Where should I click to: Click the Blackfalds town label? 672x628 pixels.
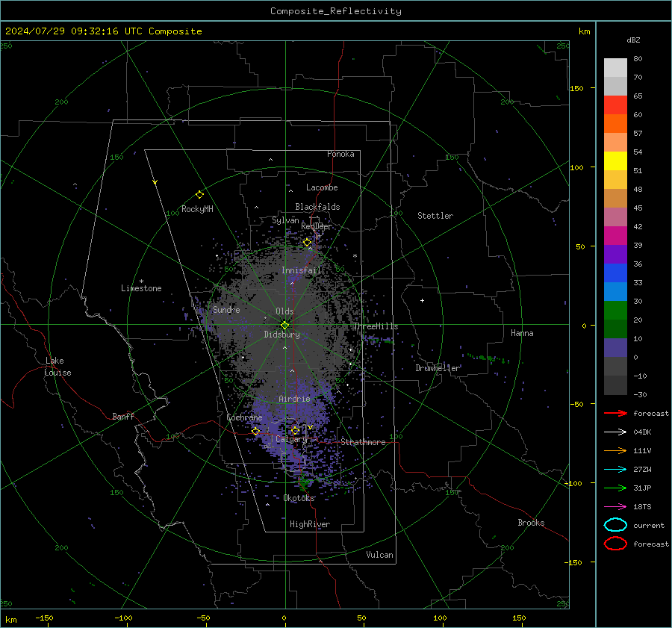coord(317,207)
